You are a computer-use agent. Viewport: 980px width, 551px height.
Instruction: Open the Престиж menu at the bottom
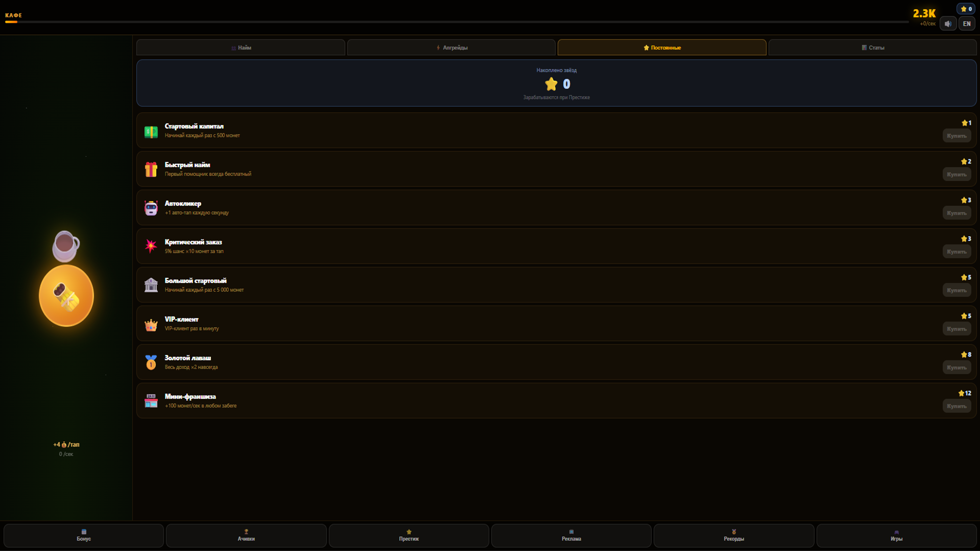[409, 536]
